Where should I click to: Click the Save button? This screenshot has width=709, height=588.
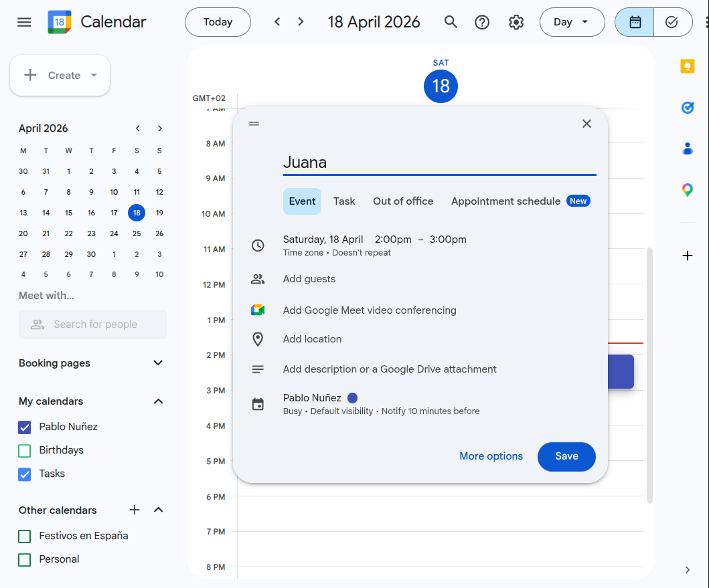coord(566,456)
